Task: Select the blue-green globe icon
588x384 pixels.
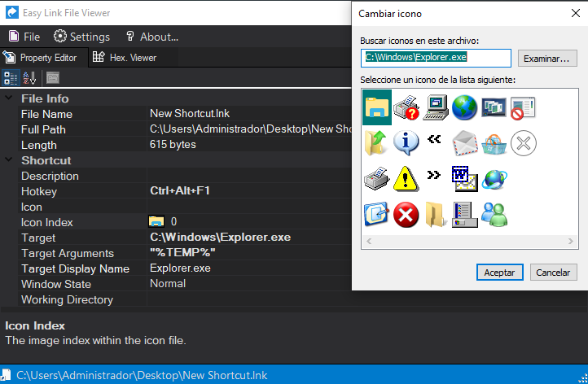Action: [465, 108]
